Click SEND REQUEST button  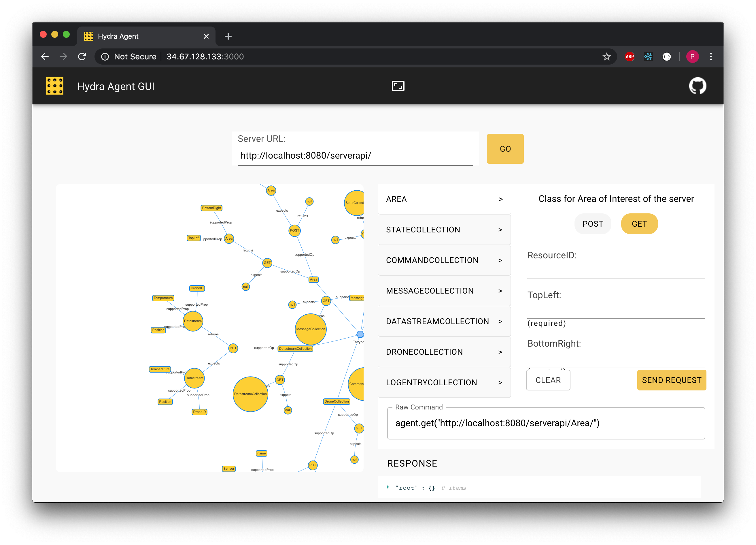pyautogui.click(x=671, y=380)
